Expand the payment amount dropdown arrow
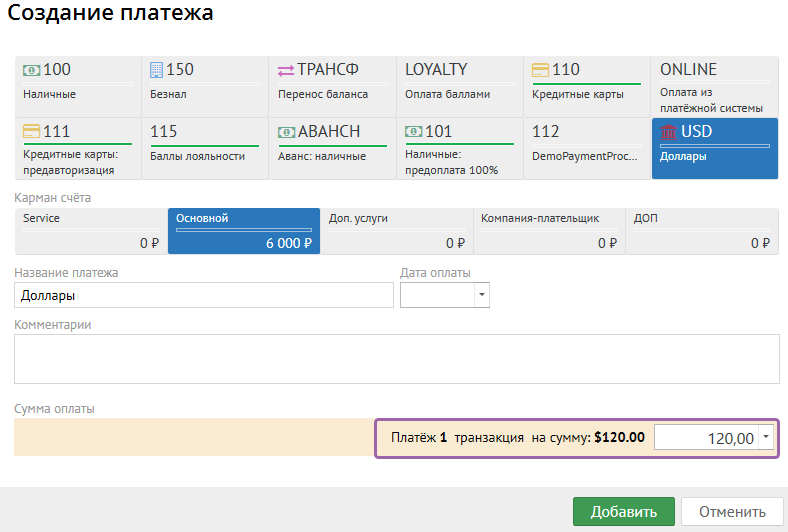The height and width of the screenshot is (532, 788). (x=765, y=437)
